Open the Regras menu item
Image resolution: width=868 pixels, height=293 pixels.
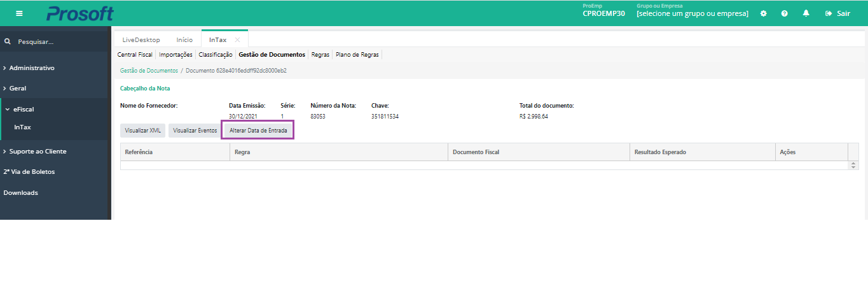tap(320, 55)
